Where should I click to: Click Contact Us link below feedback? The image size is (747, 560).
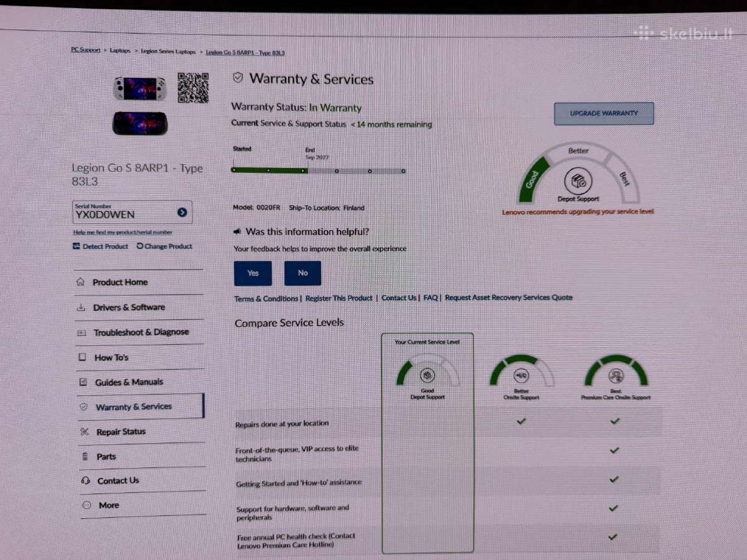[399, 298]
